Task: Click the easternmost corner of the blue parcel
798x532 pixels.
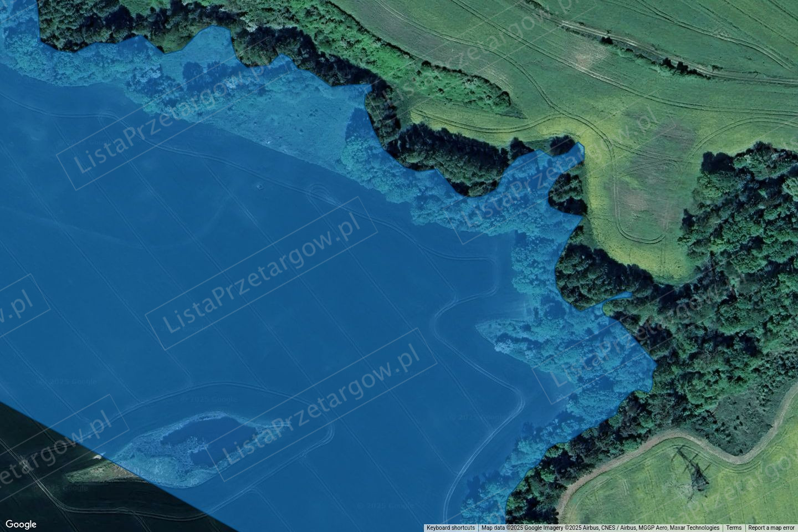Action: tap(656, 365)
